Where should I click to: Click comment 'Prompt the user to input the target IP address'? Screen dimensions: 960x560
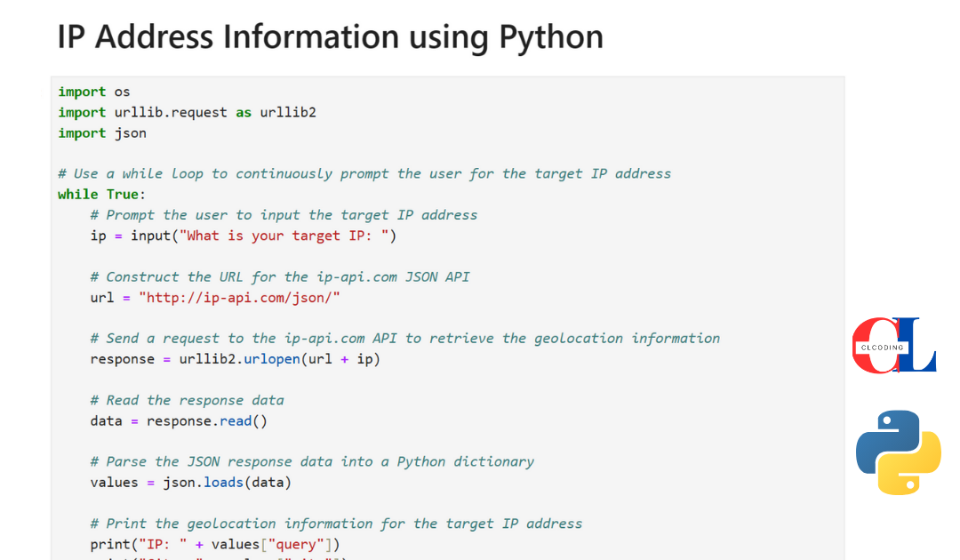[x=284, y=215]
